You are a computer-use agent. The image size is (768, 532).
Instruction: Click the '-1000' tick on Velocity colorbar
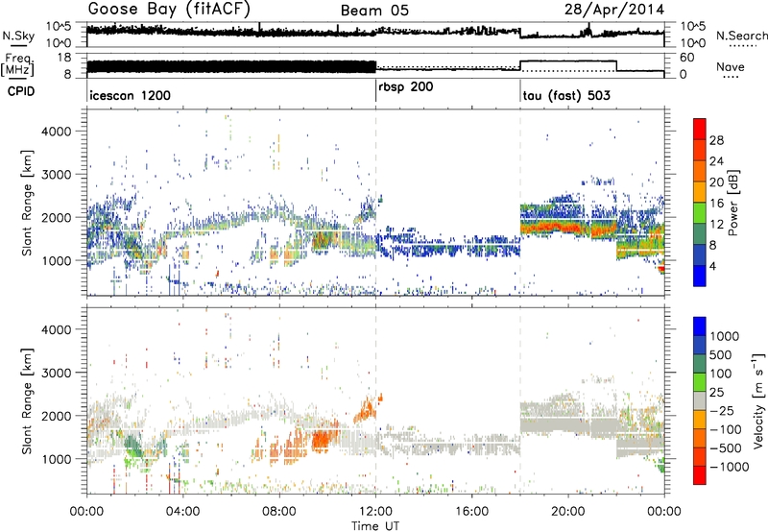730,467
